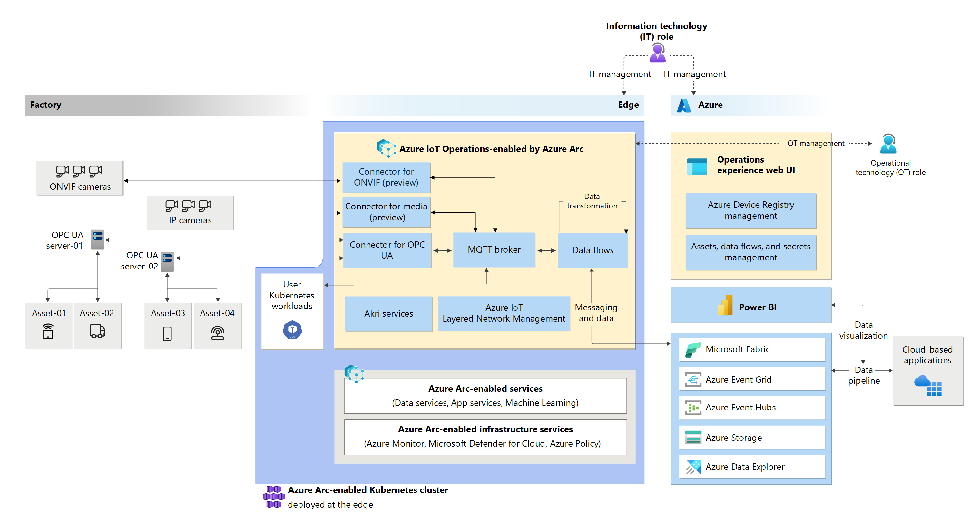The width and height of the screenshot is (980, 524).
Task: Click the Azure header label
Action: (x=710, y=105)
